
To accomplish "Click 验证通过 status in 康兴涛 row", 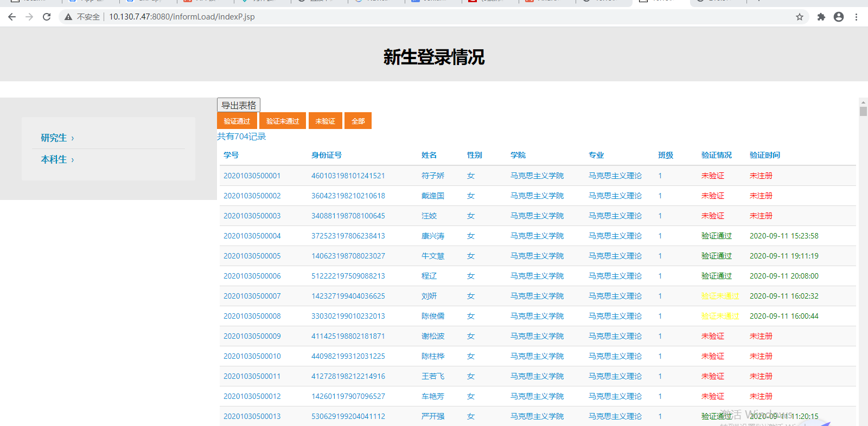I will [x=717, y=236].
